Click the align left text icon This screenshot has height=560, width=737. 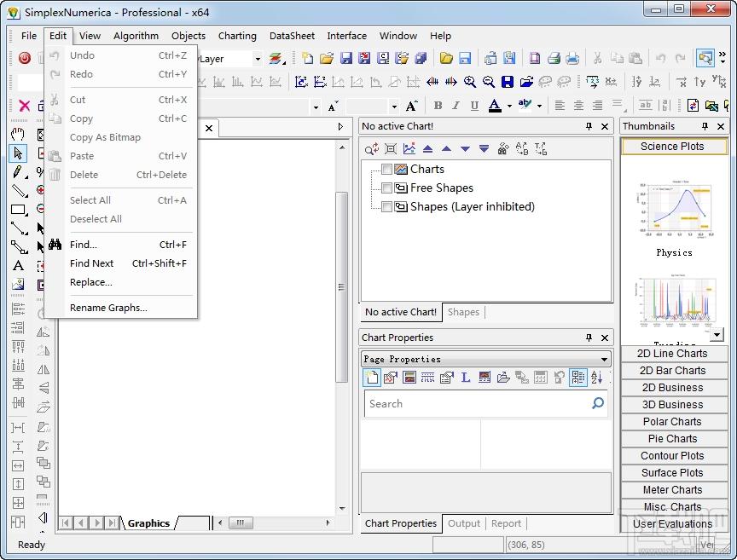tap(560, 106)
